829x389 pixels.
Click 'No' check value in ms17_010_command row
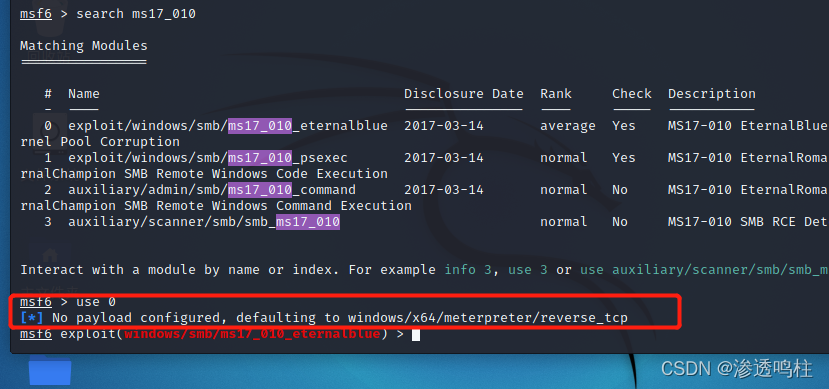coord(620,190)
